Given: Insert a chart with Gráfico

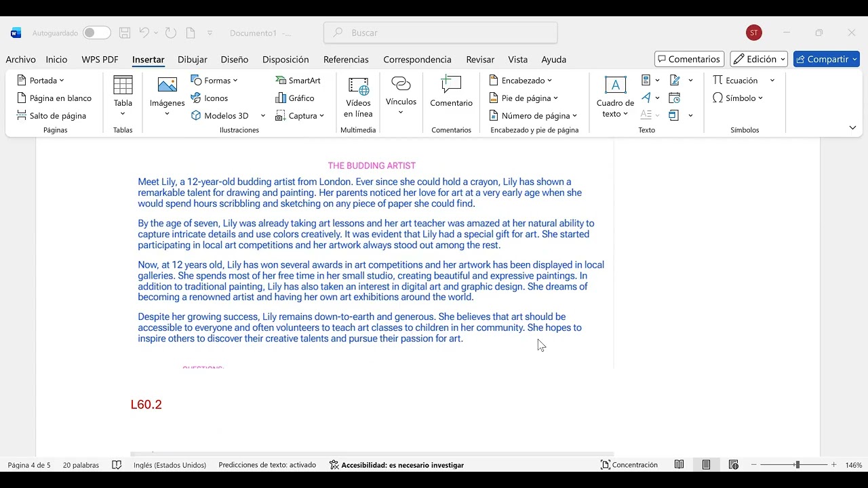Looking at the screenshot, I should [295, 98].
